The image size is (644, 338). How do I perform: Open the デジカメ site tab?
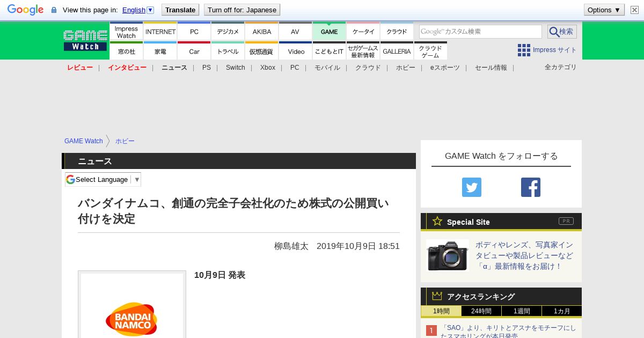coord(228,32)
